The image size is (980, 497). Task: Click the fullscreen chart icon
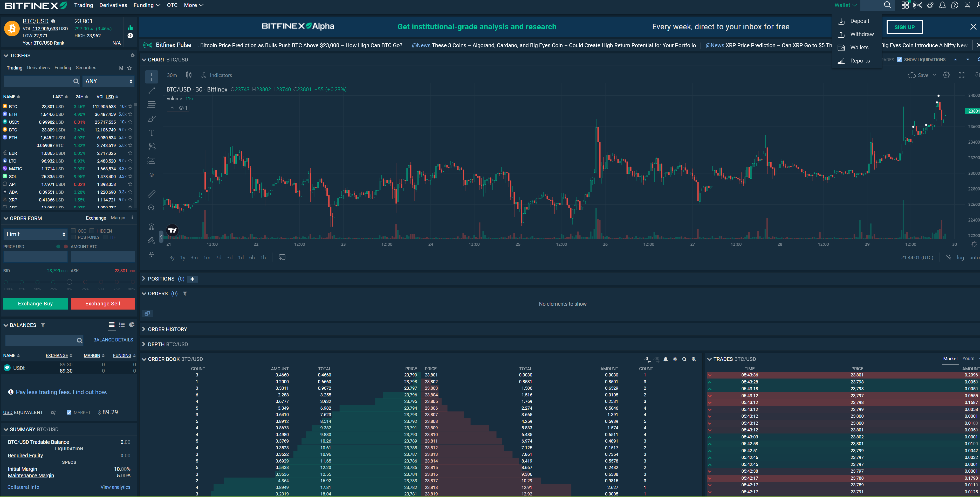coord(961,75)
